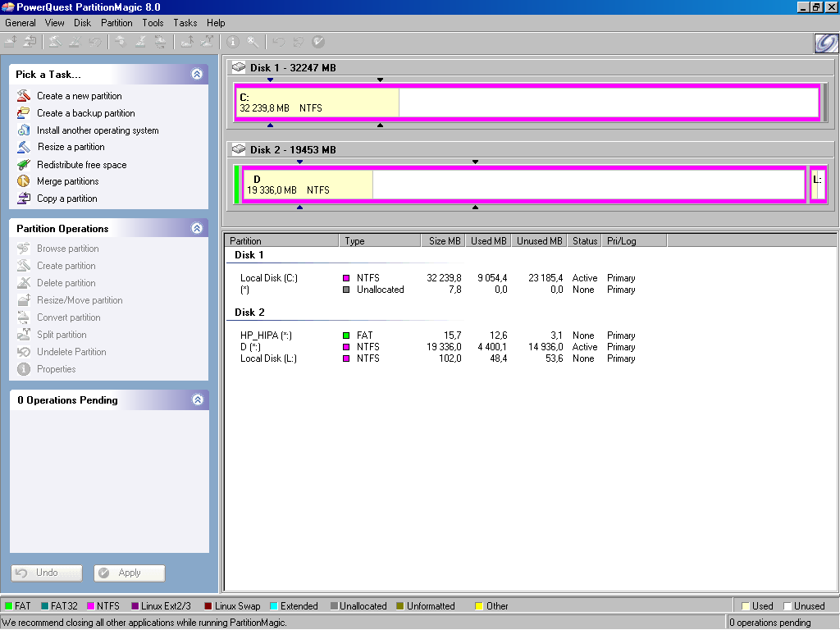The image size is (840, 630).
Task: Select the HP_HIPA (*:) partition row
Action: coord(438,336)
